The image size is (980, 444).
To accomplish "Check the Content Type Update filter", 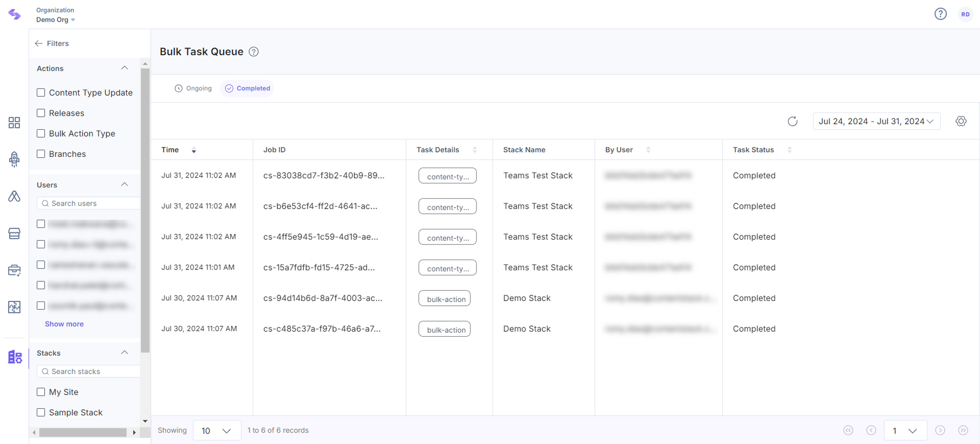I will pyautogui.click(x=41, y=92).
